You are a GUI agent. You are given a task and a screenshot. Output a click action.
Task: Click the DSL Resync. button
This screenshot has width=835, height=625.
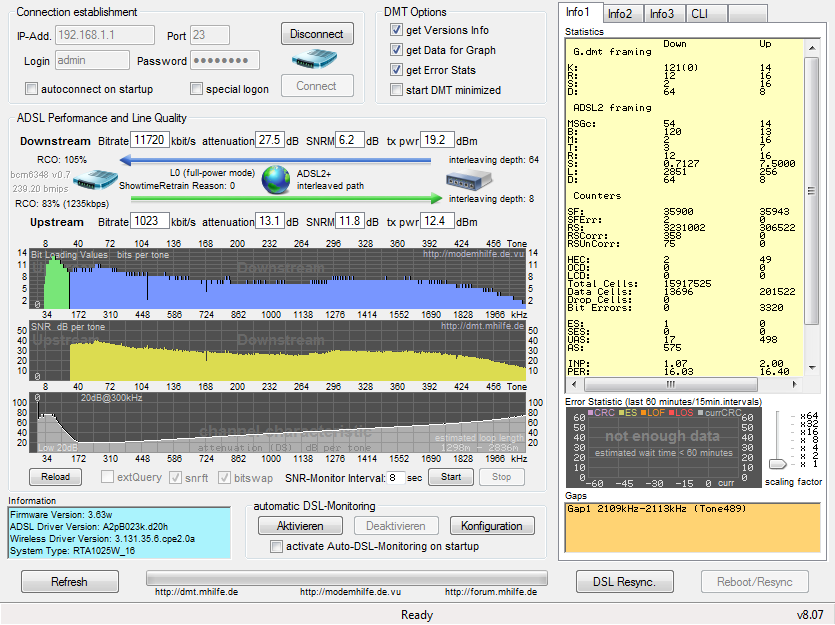pyautogui.click(x=625, y=581)
